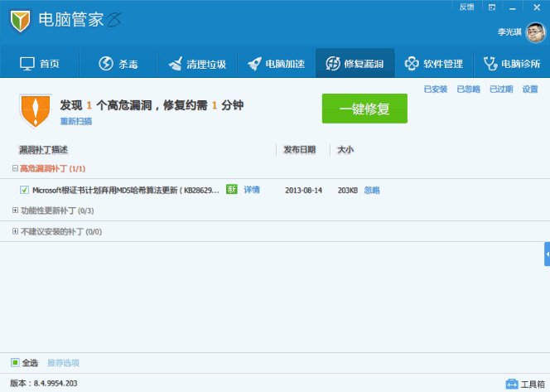Switch to 清理垃圾 cleanup tab
The width and height of the screenshot is (550, 392).
197,64
